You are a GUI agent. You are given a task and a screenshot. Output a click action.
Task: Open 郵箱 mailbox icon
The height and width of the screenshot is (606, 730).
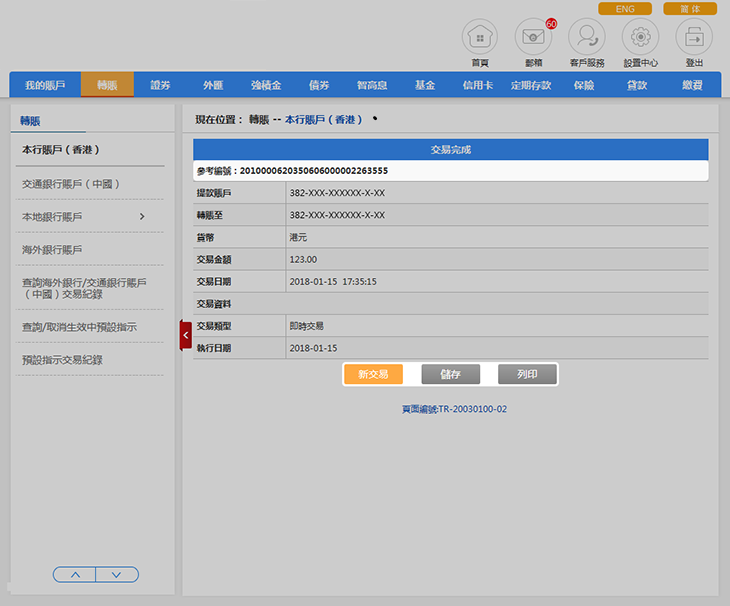pos(533,38)
